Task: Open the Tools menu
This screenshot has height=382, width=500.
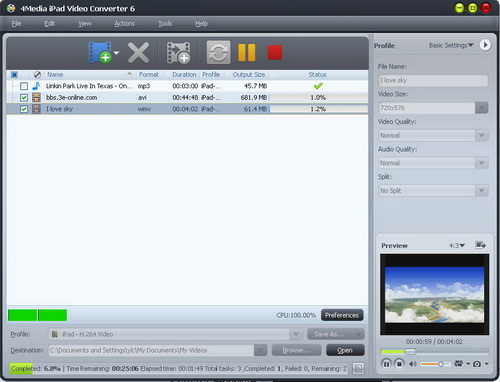Action: [165, 24]
